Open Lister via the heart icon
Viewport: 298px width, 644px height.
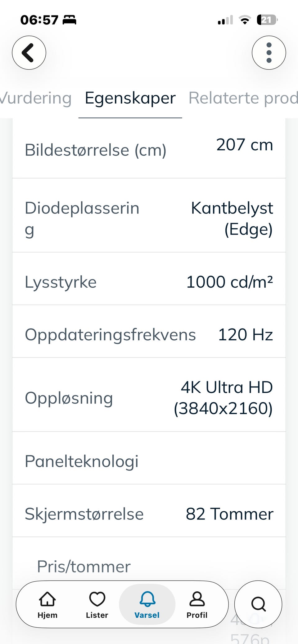pos(97,604)
